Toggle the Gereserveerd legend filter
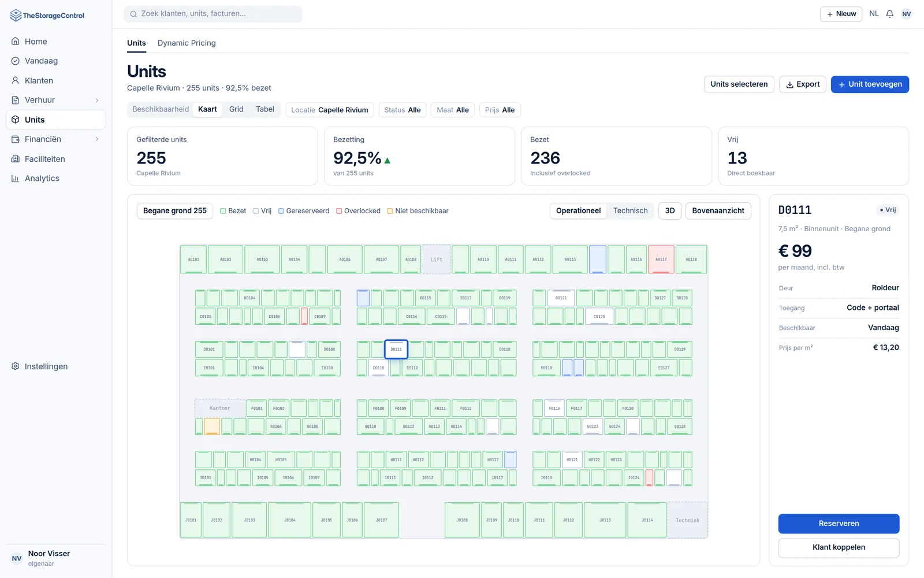Image resolution: width=924 pixels, height=578 pixels. click(x=304, y=211)
